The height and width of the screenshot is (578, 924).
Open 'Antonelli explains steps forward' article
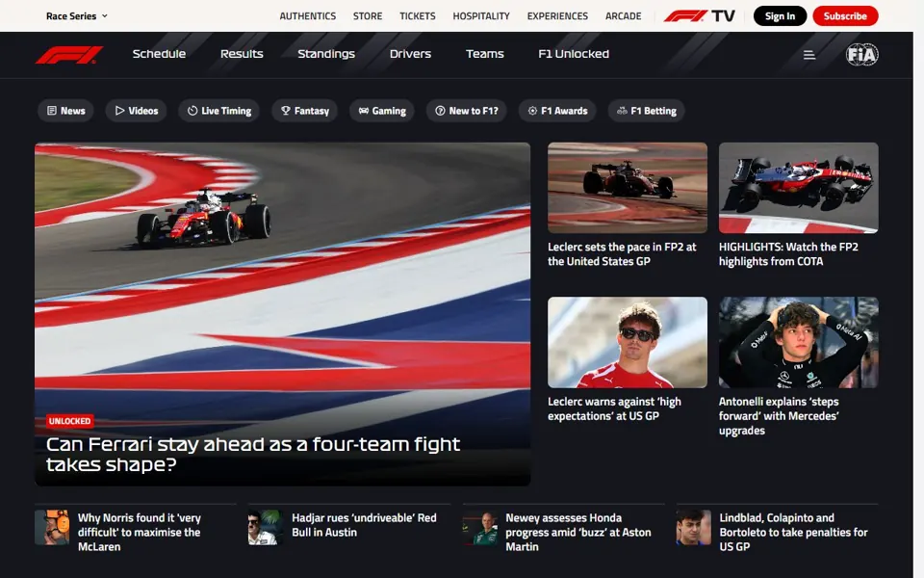pos(779,416)
